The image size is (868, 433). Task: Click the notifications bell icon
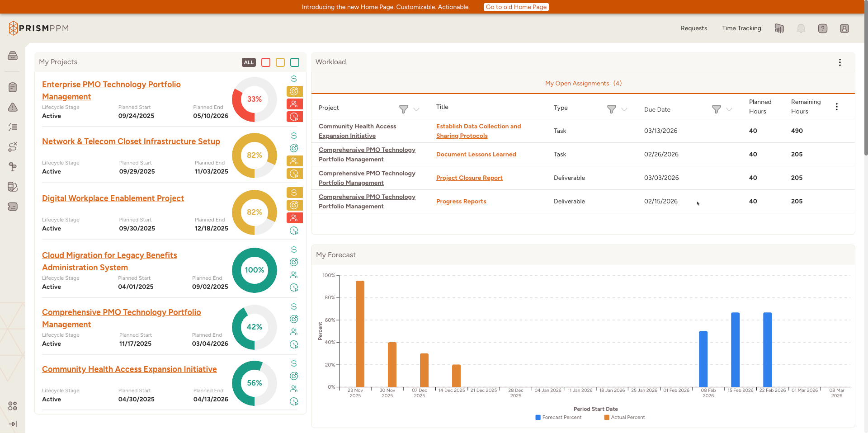[x=801, y=28]
